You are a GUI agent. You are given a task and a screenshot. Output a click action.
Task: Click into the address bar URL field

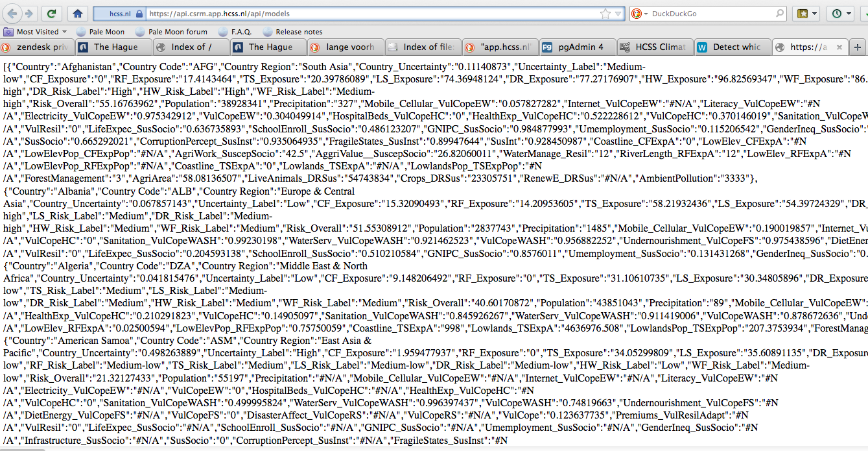coord(369,14)
